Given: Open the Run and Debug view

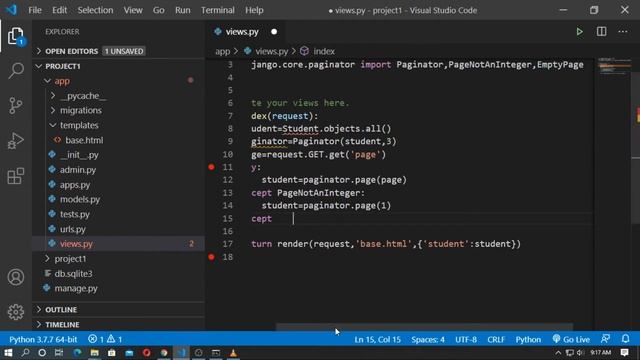Looking at the screenshot, I should (16, 141).
